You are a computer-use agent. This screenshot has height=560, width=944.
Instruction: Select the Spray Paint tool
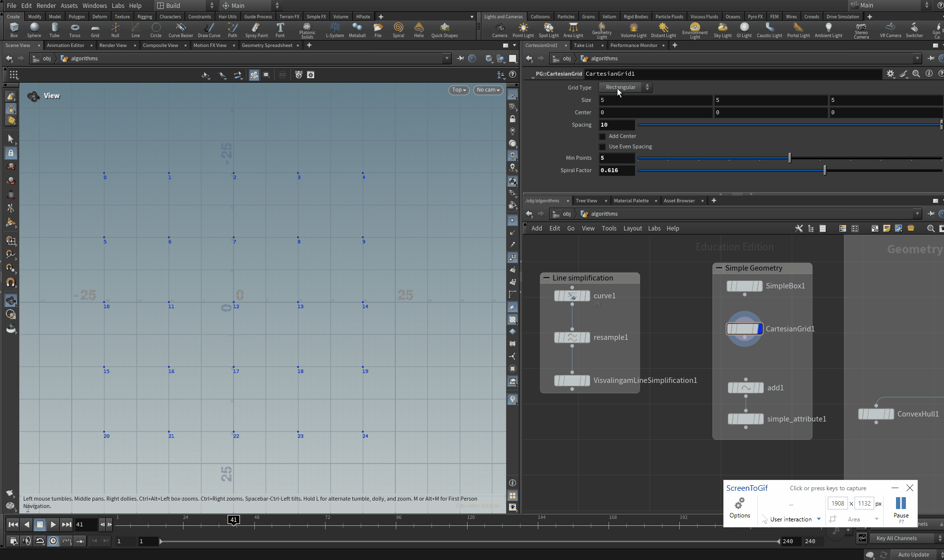[256, 30]
